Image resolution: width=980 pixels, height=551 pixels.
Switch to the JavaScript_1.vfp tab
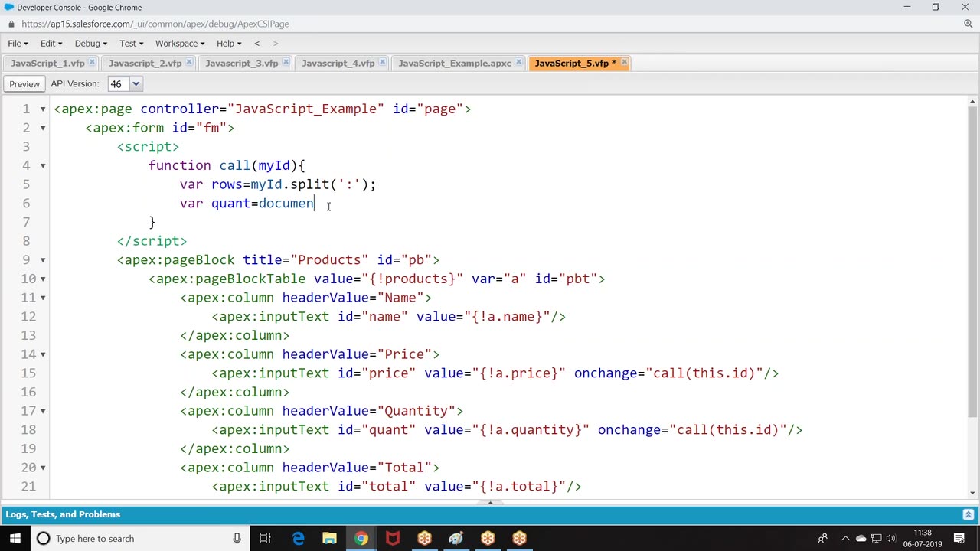[47, 63]
